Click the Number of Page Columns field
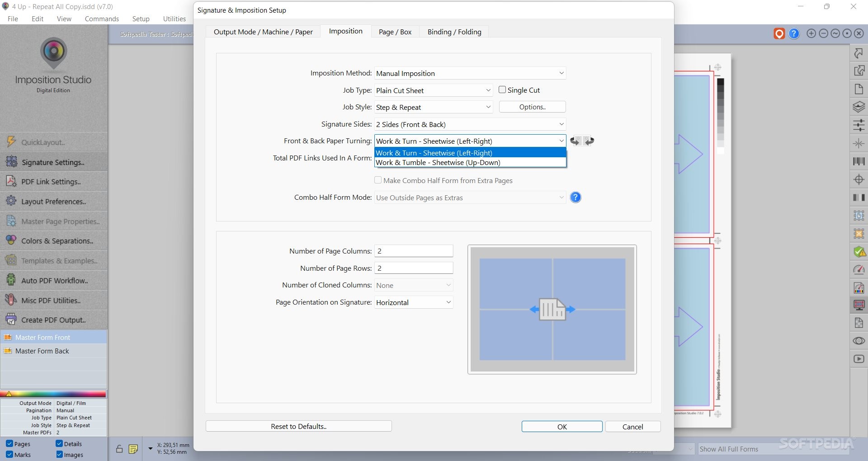The image size is (868, 461). (x=414, y=251)
